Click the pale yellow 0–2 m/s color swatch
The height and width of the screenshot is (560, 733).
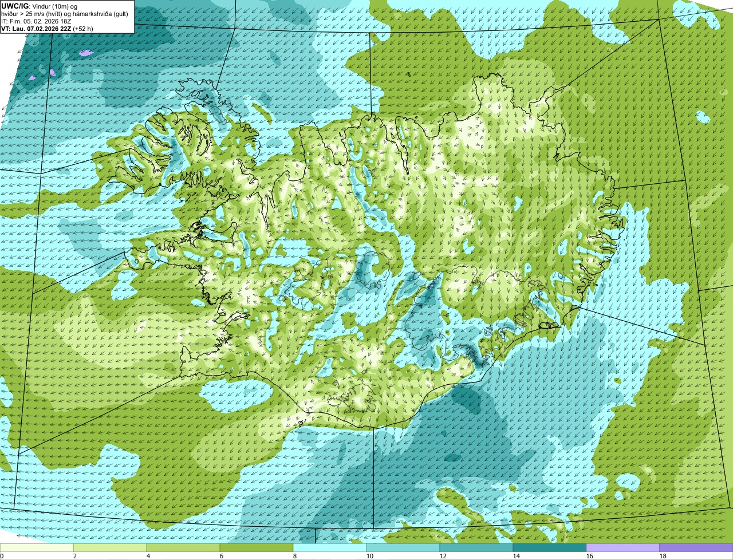point(37,547)
